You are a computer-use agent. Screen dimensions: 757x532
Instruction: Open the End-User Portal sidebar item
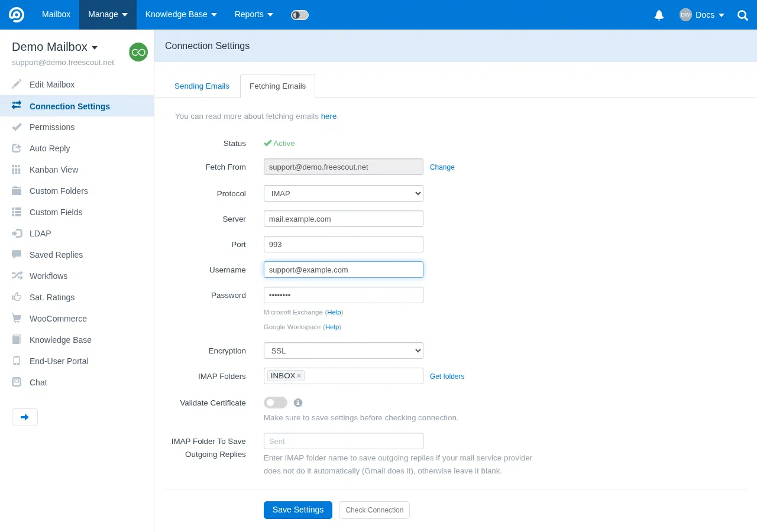[77, 361]
